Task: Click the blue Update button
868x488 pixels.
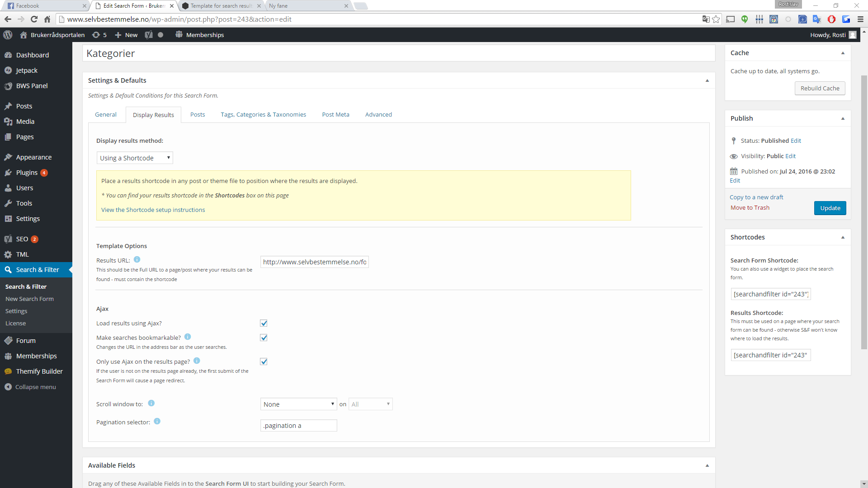Action: (x=830, y=208)
